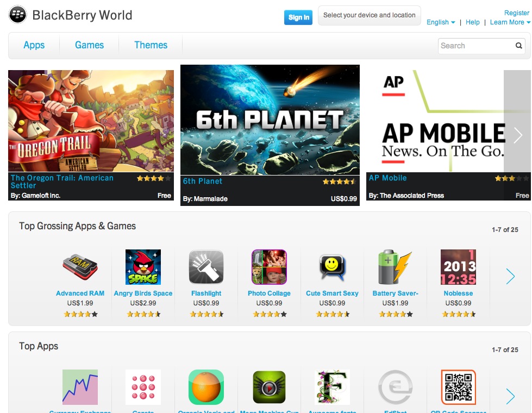Switch to the Themes tab
The image size is (532, 413).
tap(151, 45)
